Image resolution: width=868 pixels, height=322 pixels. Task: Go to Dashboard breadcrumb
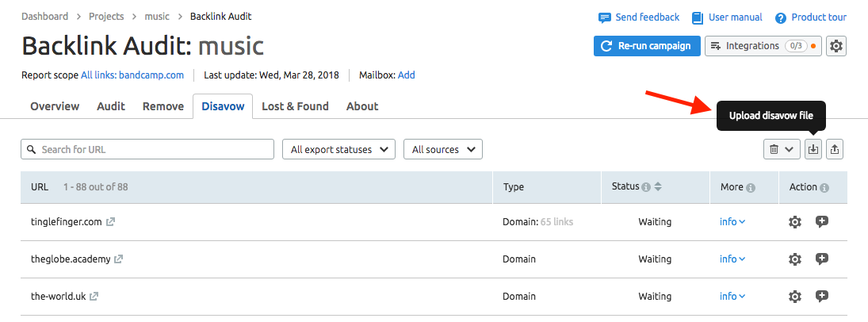[45, 17]
